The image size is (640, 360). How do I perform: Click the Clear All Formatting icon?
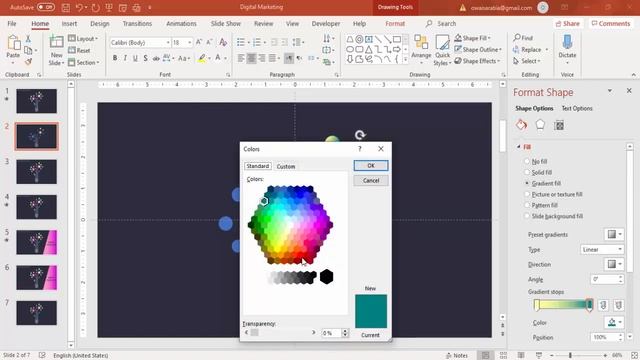pyautogui.click(x=223, y=42)
